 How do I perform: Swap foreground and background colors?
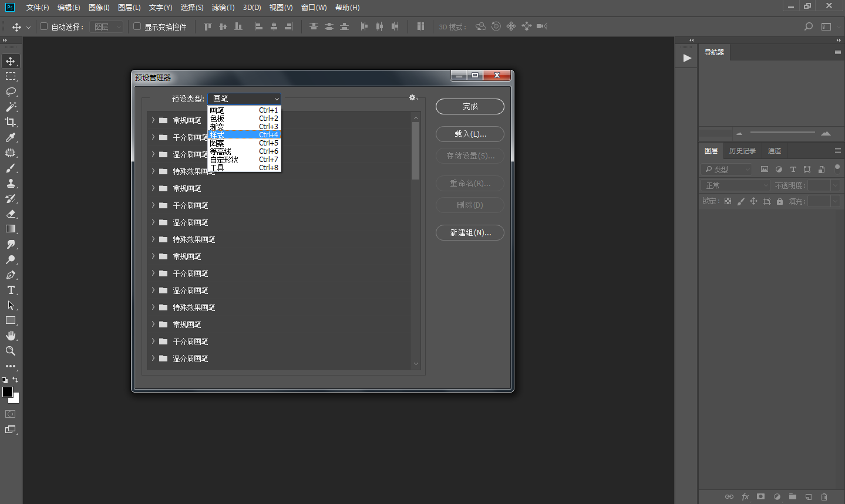click(15, 380)
